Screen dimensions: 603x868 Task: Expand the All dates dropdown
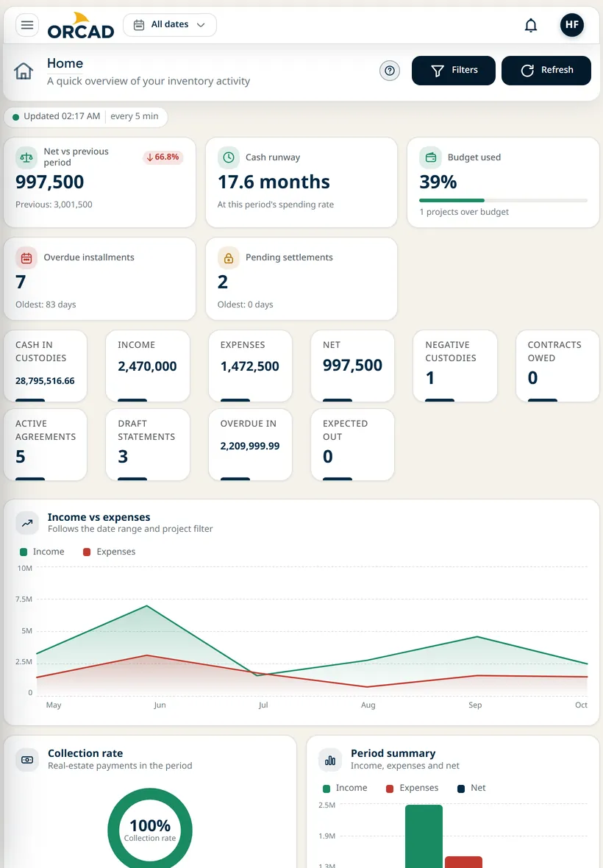170,25
